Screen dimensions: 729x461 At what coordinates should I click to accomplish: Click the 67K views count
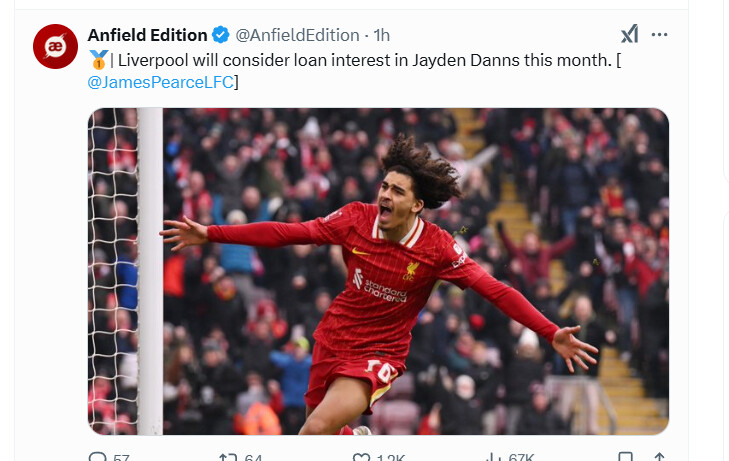coord(521,458)
